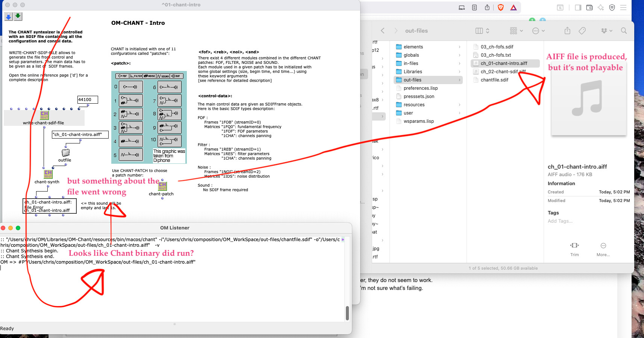644x338 pixels.
Task: Open the Brave VPN shield icon
Action: [x=612, y=8]
